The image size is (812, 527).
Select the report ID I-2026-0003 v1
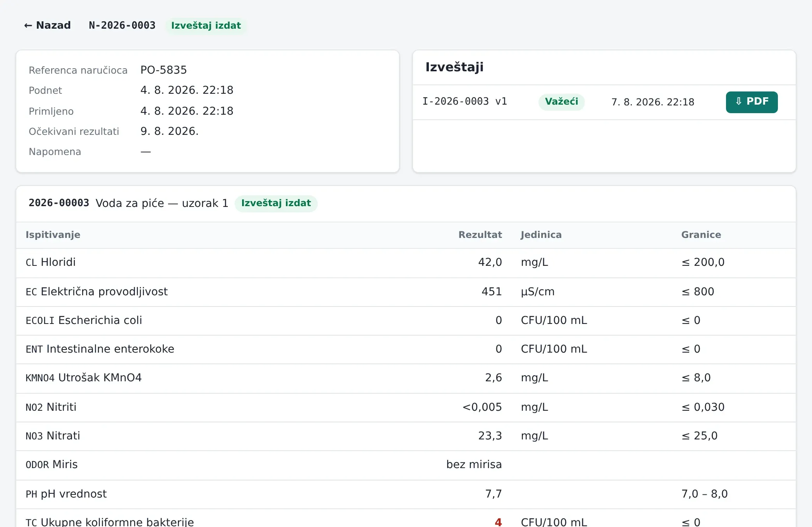pos(464,102)
